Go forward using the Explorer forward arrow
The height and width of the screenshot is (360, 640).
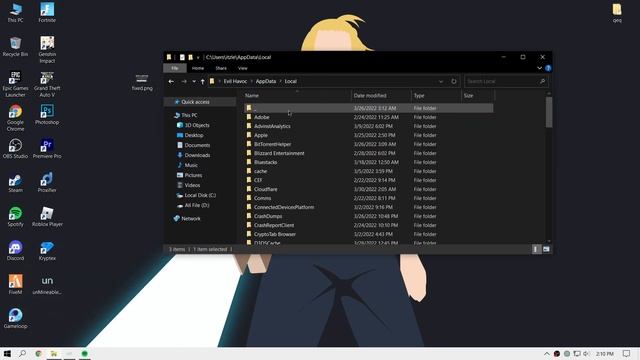point(184,81)
